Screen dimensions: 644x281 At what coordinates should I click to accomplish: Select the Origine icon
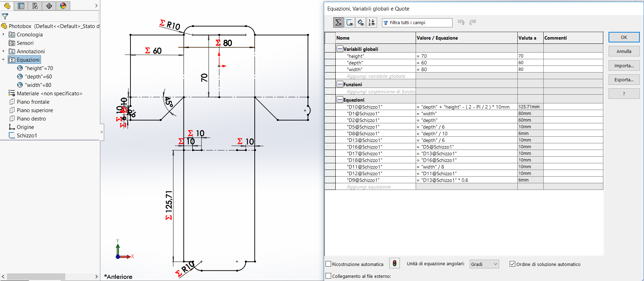tap(12, 127)
